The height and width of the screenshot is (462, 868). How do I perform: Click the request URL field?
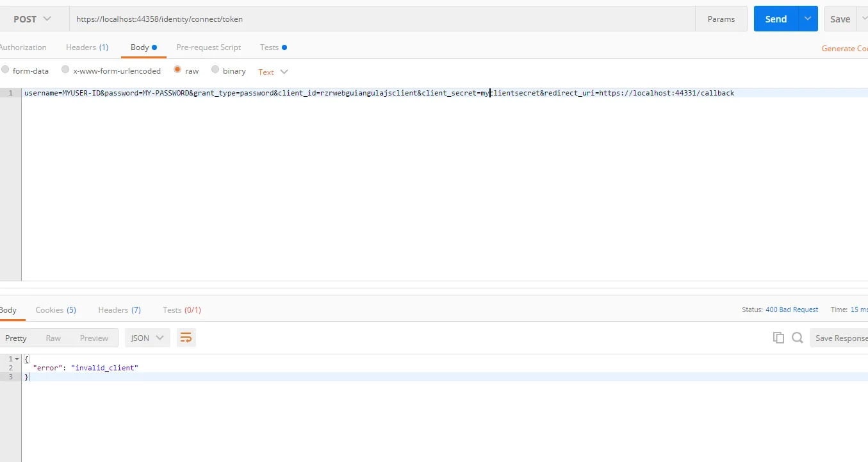tap(382, 19)
